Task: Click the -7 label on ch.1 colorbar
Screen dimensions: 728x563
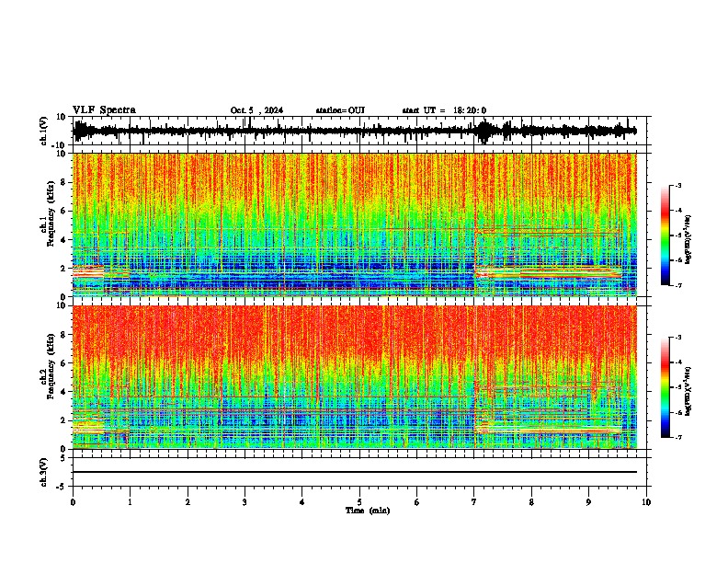Action: tap(678, 286)
